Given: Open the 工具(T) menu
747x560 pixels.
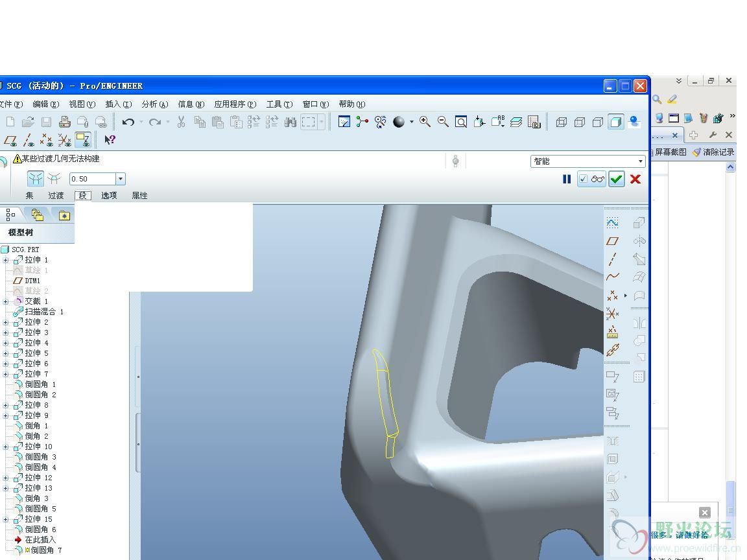Looking at the screenshot, I should point(279,104).
